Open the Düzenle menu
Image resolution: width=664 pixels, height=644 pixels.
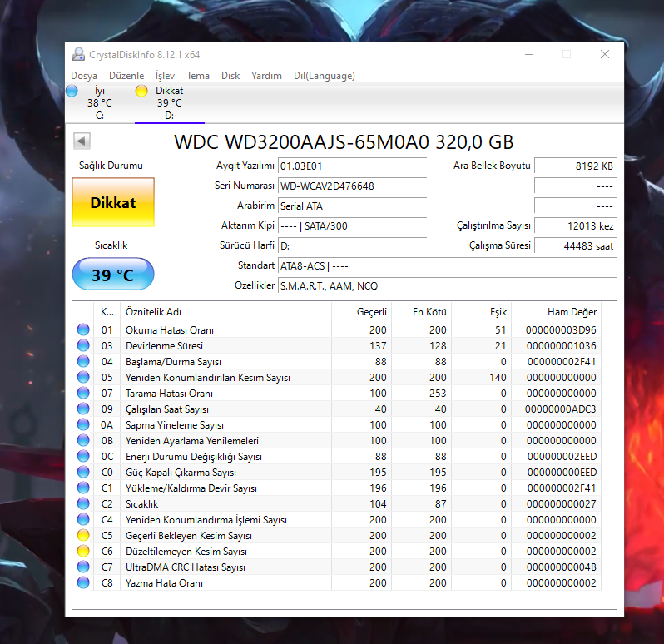126,76
